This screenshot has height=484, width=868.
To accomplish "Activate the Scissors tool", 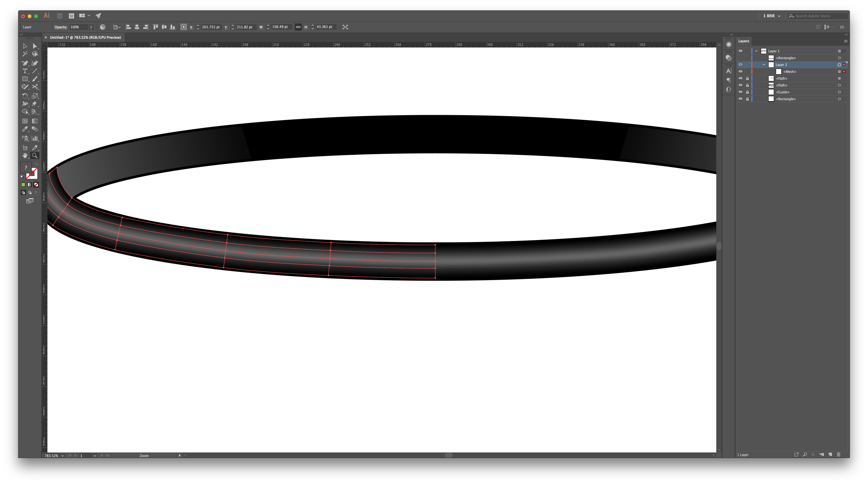I will pos(35,87).
